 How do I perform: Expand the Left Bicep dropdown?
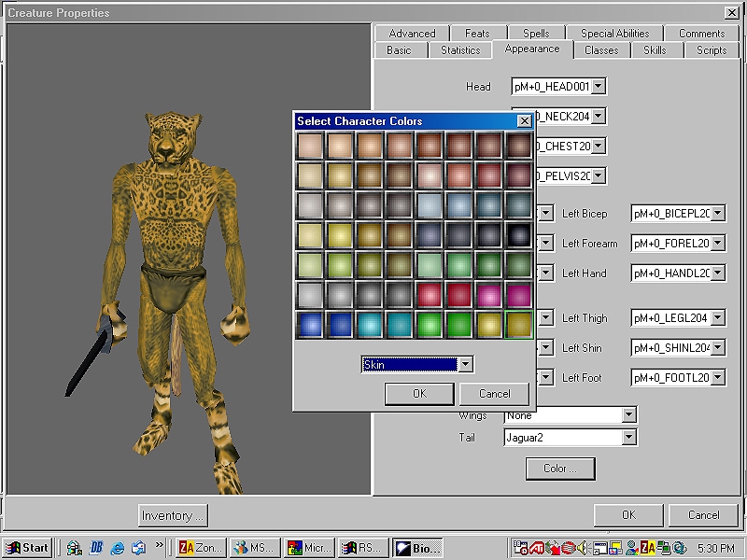tap(717, 214)
